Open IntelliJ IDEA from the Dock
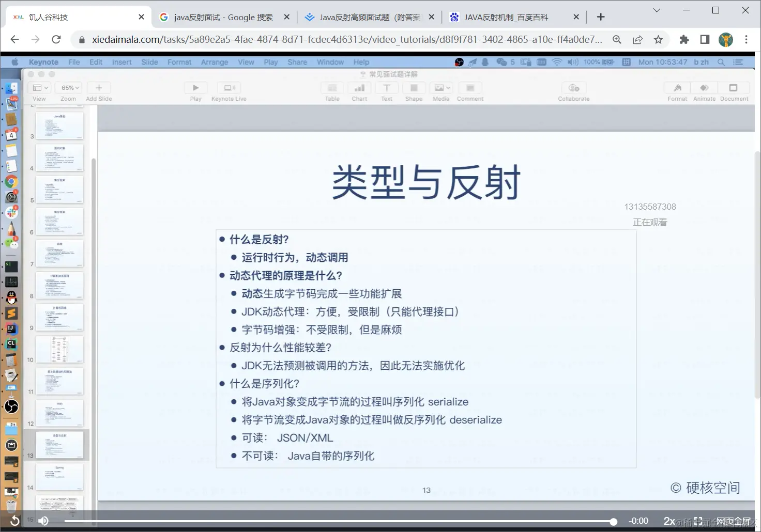The width and height of the screenshot is (761, 532). pos(11,328)
